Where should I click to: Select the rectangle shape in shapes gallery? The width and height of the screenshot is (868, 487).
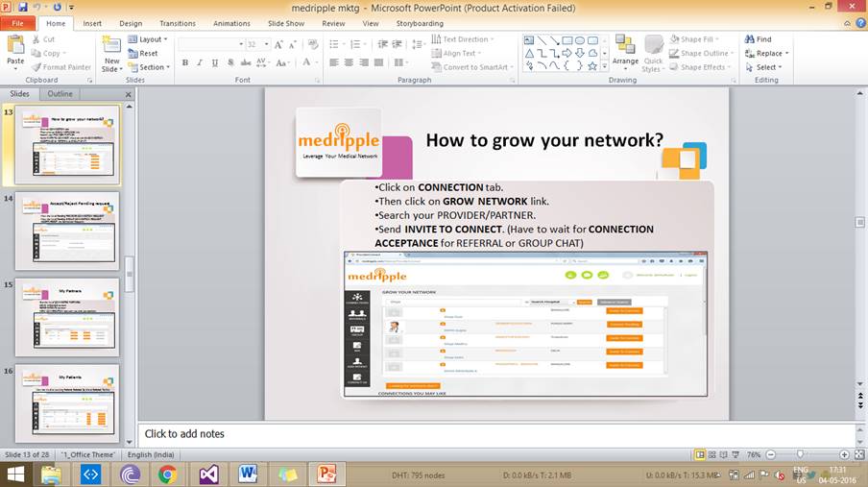[567, 40]
